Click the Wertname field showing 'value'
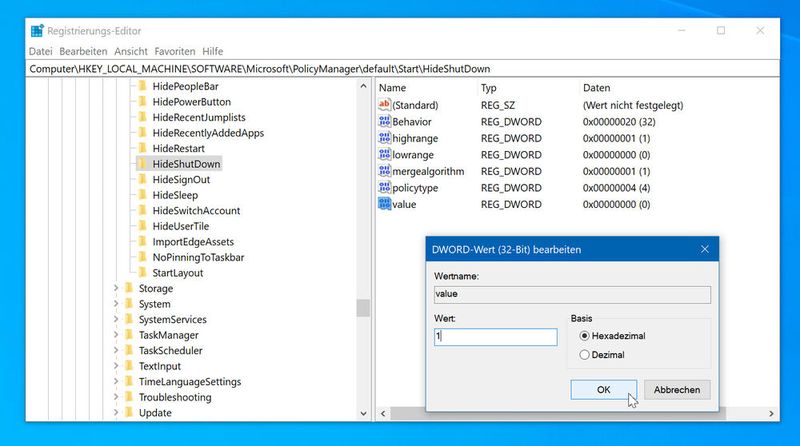800x446 pixels. [572, 294]
